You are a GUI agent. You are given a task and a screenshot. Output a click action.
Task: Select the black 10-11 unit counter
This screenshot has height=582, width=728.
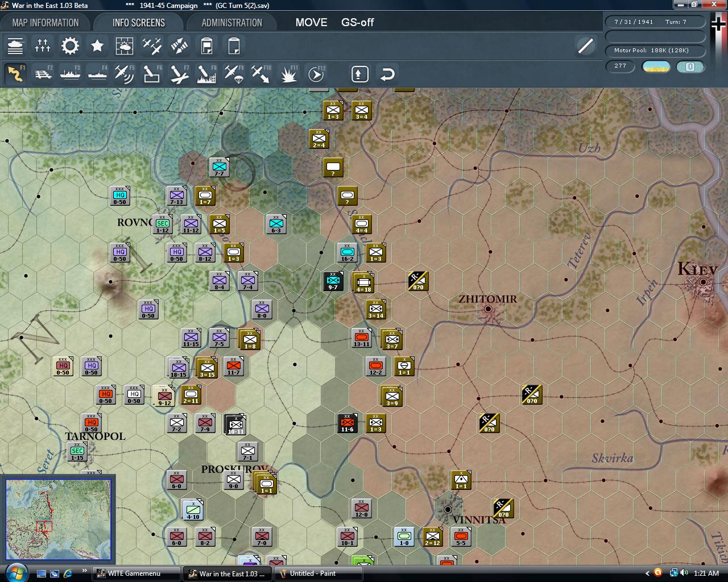(x=235, y=425)
